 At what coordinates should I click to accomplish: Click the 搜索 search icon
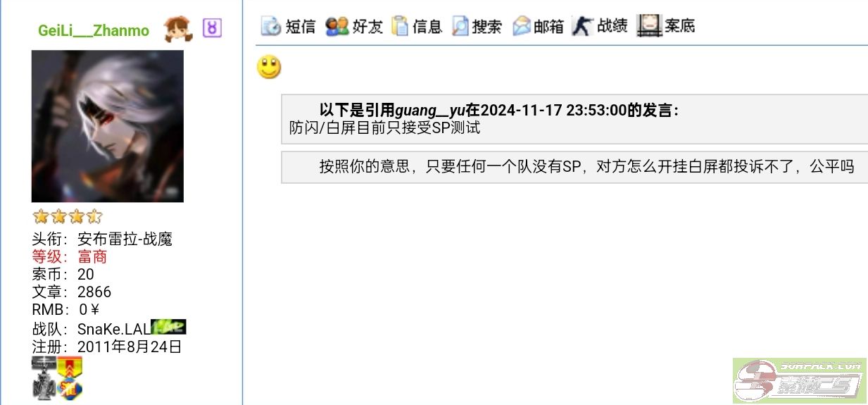tap(460, 26)
